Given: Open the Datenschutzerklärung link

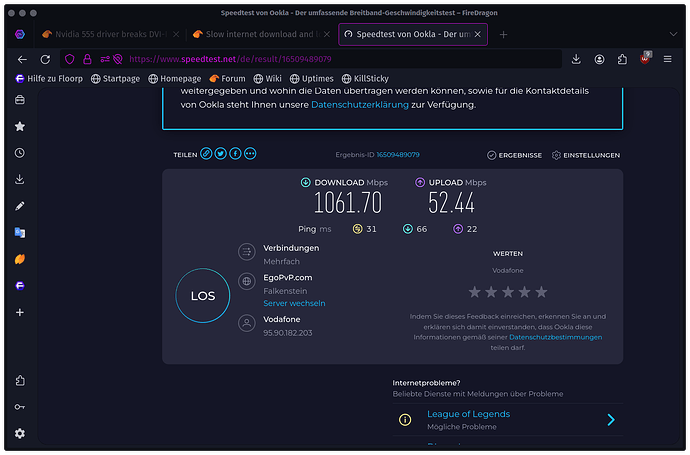Looking at the screenshot, I should pyautogui.click(x=360, y=105).
